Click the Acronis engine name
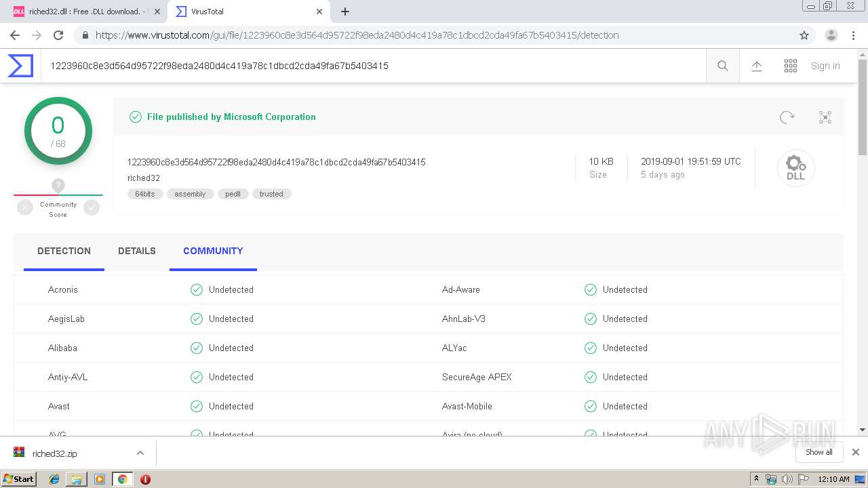Viewport: 868px width, 488px height. [x=63, y=289]
